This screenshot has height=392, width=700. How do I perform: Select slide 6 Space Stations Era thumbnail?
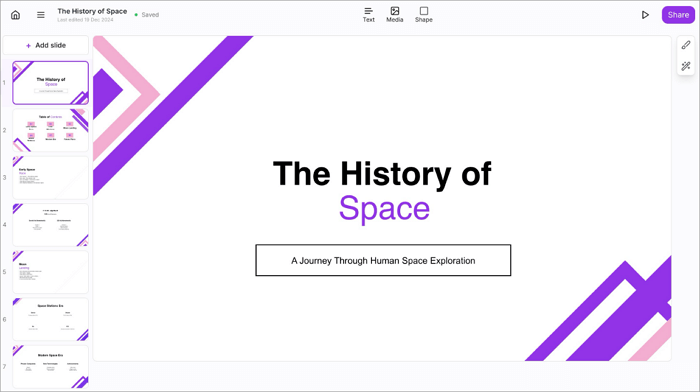(50, 320)
